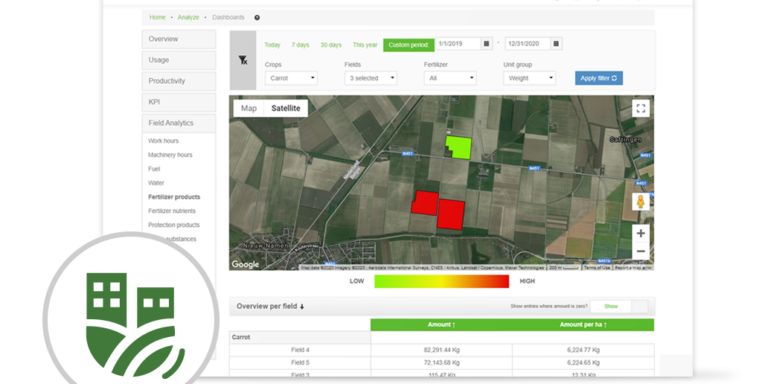The width and height of the screenshot is (768, 384).
Task: Select Protection products in sidebar
Action: 174,225
